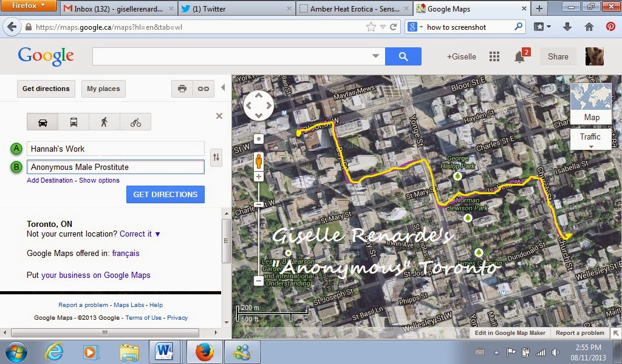Click Show options link
The width and height of the screenshot is (622, 364).
tap(99, 180)
